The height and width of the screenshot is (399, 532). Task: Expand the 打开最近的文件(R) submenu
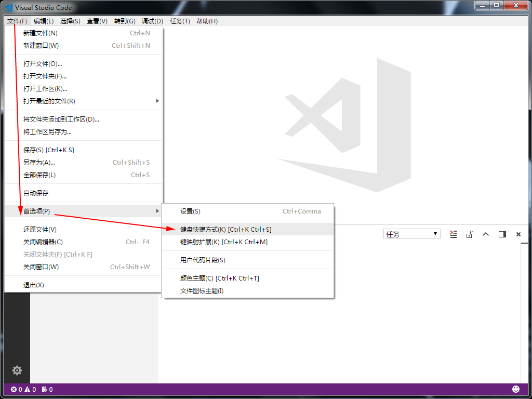(x=84, y=101)
